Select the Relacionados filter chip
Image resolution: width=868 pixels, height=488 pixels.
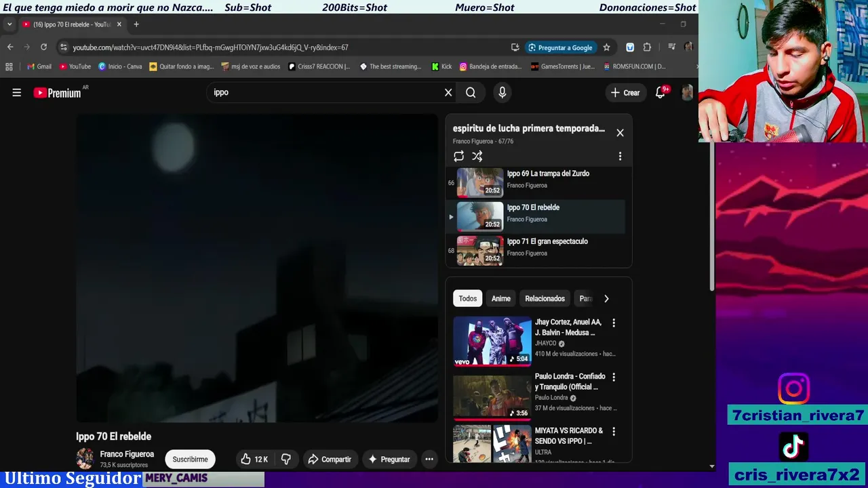[545, 299]
